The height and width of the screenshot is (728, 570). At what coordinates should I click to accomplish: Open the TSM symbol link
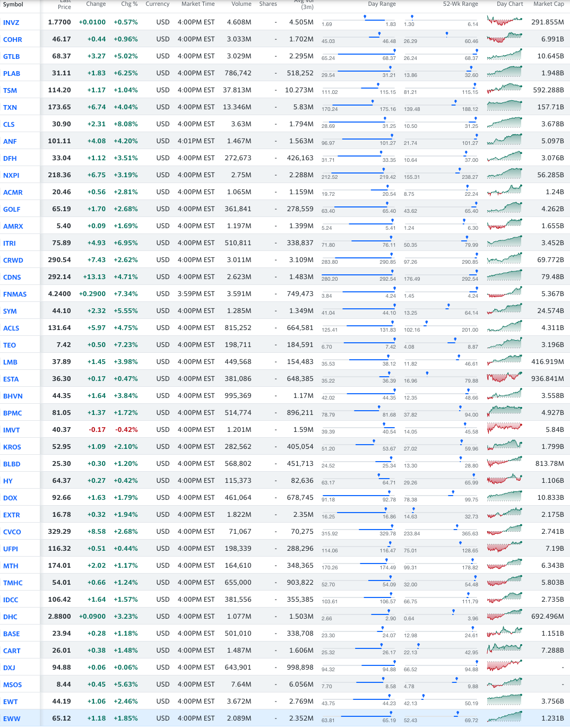click(10, 91)
